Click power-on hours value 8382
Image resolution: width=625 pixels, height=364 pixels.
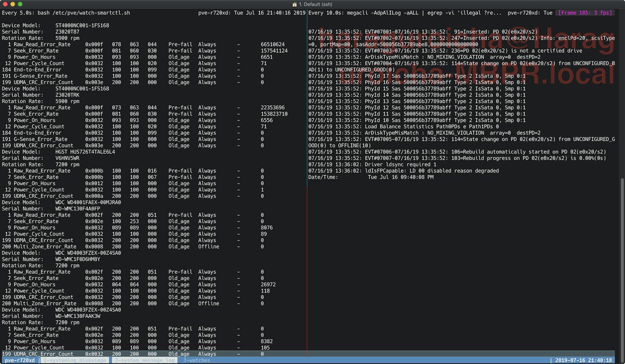pyautogui.click(x=267, y=342)
